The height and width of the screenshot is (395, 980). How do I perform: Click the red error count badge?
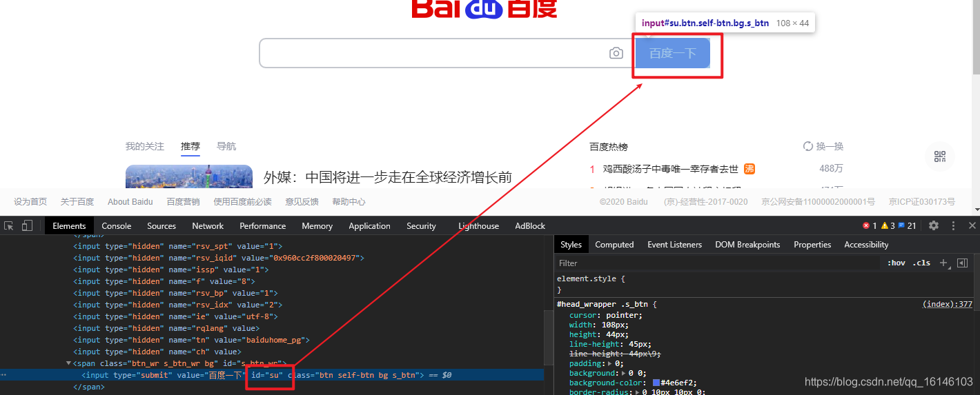[870, 225]
